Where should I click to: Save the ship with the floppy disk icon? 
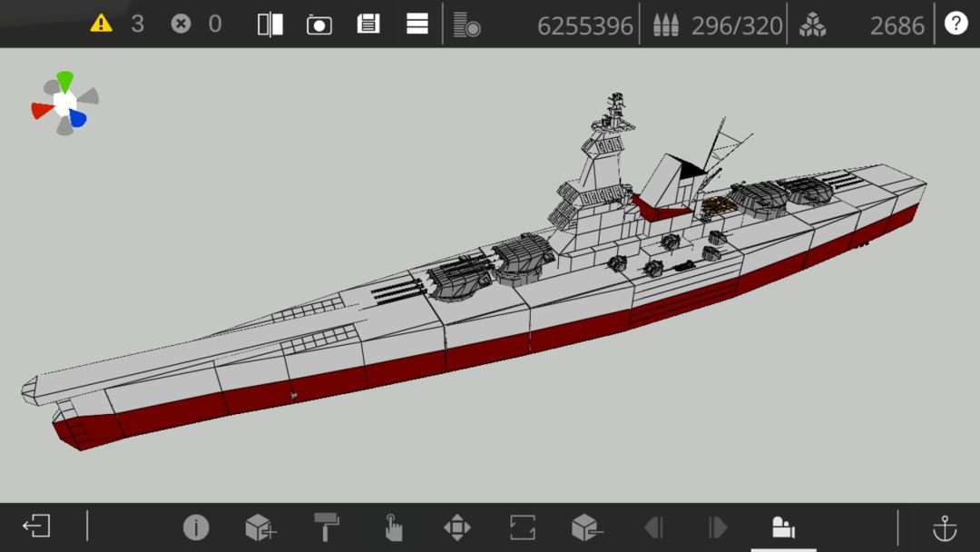click(368, 24)
